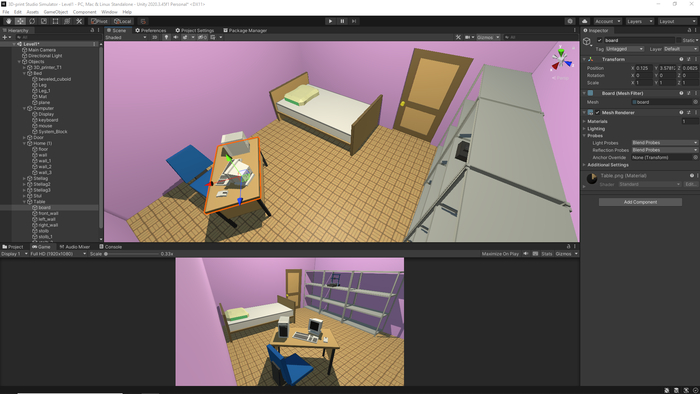The image size is (700, 394).
Task: Click the Mesh field object picker circle
Action: pos(695,102)
